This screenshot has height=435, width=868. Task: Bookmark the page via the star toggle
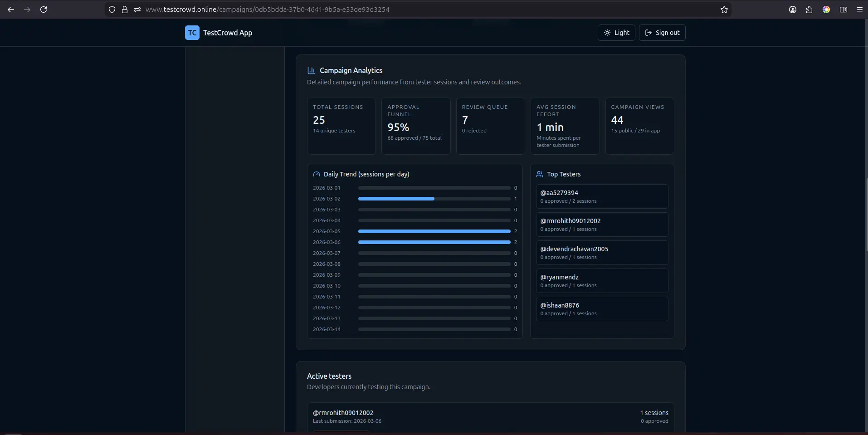(724, 10)
